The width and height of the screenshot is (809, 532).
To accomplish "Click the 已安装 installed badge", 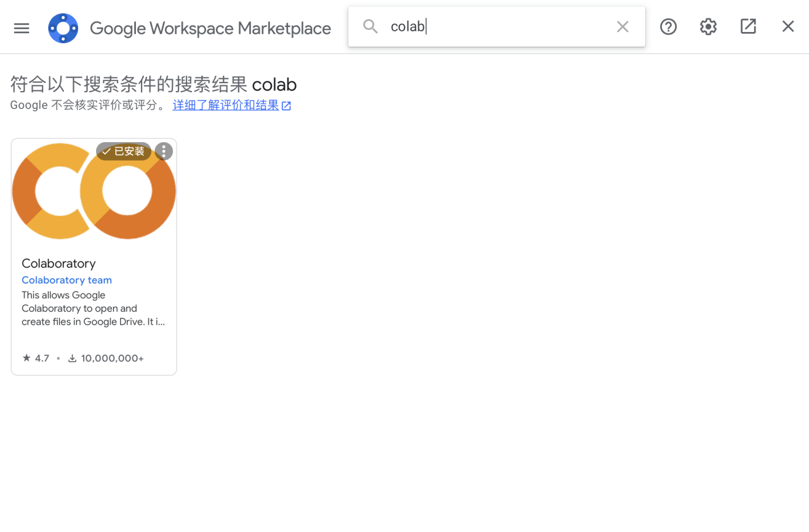I will 123,151.
